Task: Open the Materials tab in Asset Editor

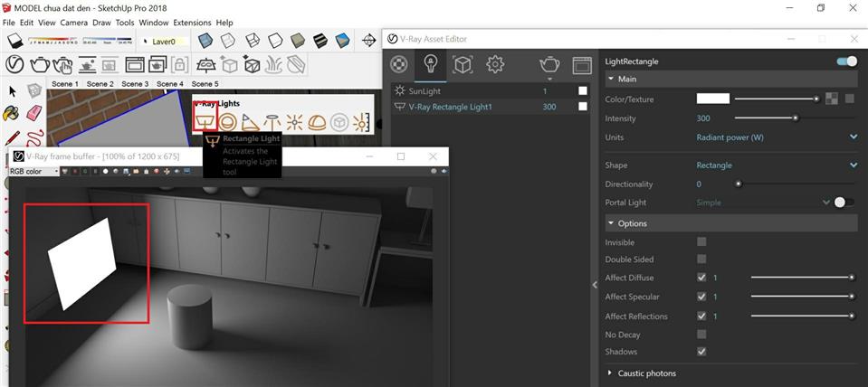Action: click(398, 64)
